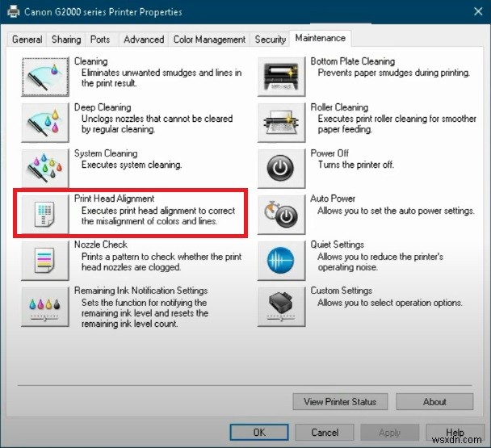This screenshot has height=448, width=491.
Task: Click 'Turns the printer off.' description
Action: click(x=356, y=165)
